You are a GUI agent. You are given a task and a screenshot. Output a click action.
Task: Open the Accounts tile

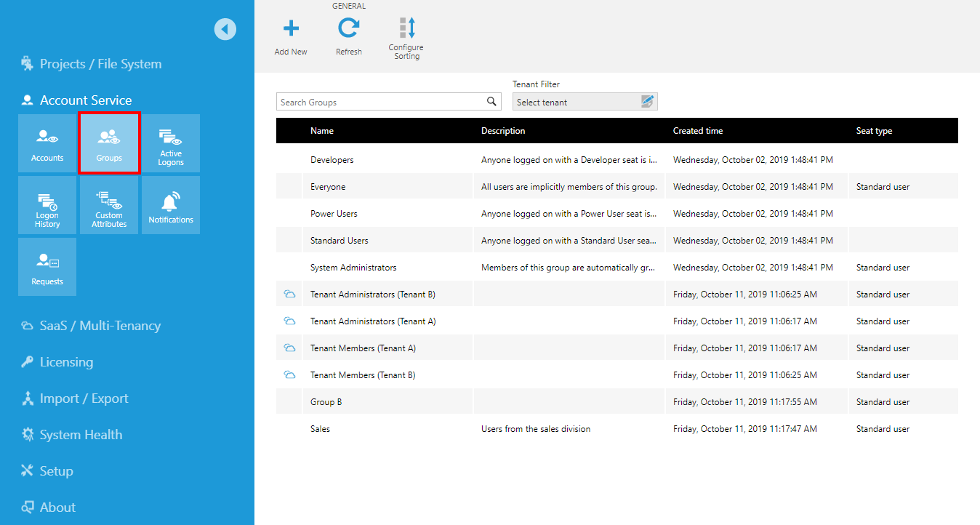click(x=47, y=143)
